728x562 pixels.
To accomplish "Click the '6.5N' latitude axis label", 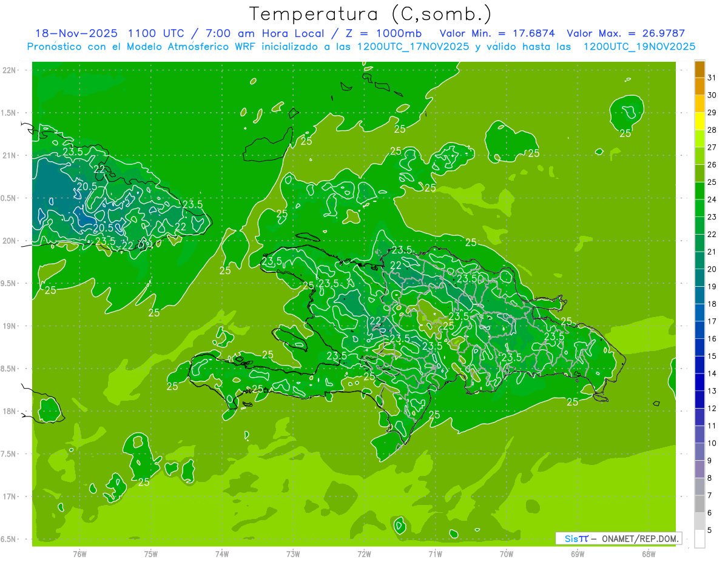I will pyautogui.click(x=8, y=539).
